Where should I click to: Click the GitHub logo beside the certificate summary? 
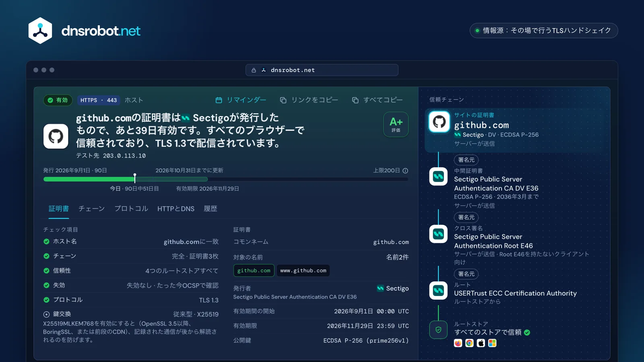[x=56, y=136]
